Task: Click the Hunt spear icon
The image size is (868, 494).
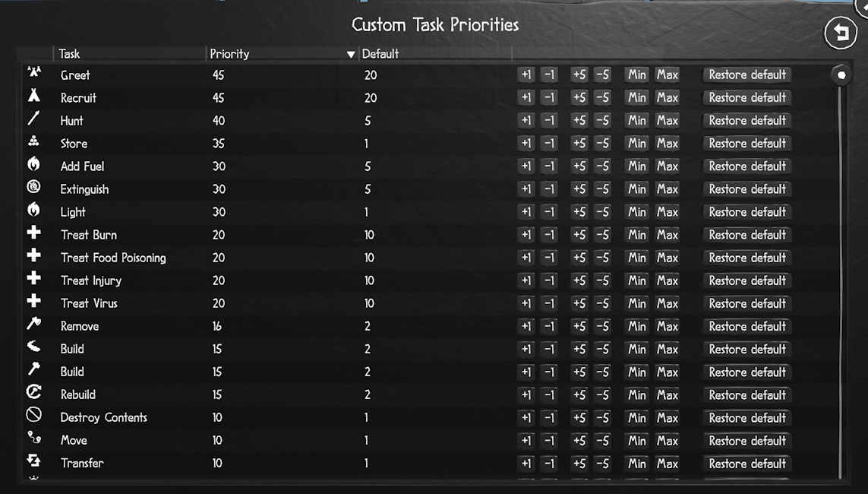Action: [33, 119]
